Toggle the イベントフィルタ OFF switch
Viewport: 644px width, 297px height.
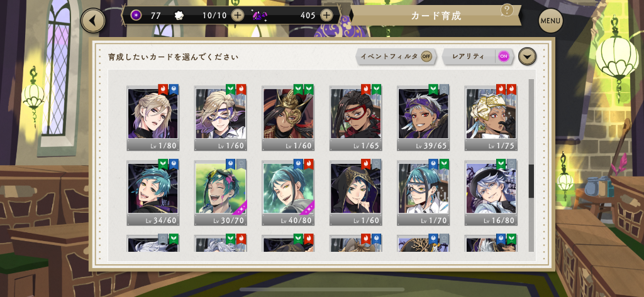[x=427, y=57]
